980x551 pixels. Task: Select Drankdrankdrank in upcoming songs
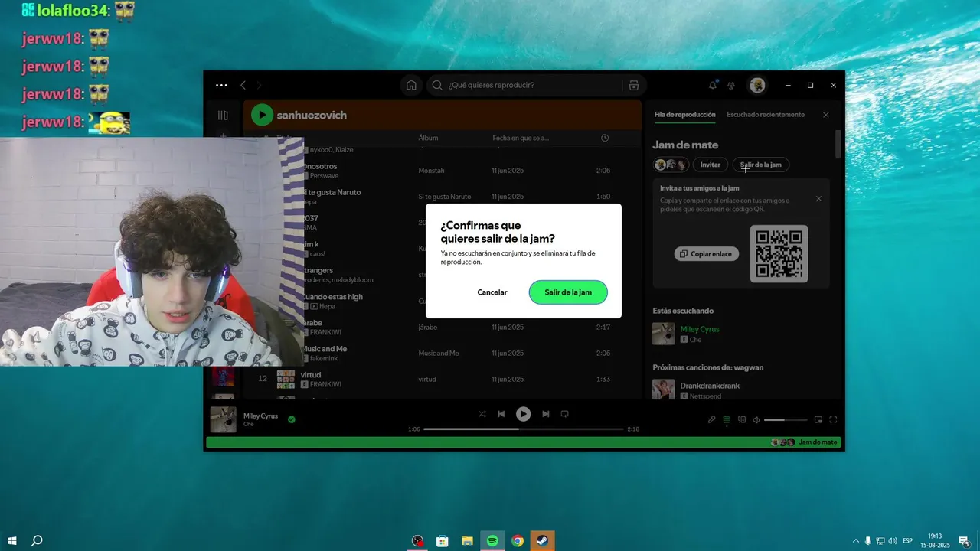[x=710, y=386]
